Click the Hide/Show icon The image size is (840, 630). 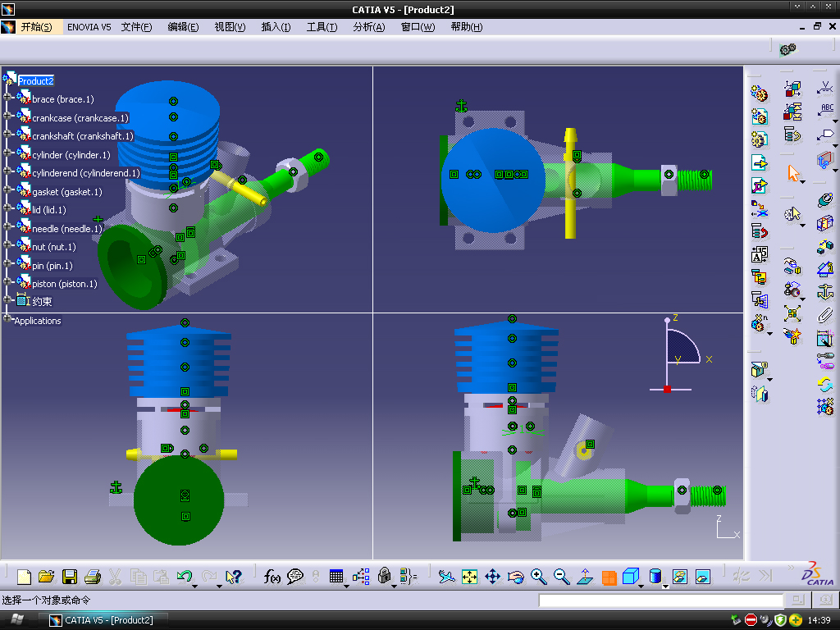point(679,577)
